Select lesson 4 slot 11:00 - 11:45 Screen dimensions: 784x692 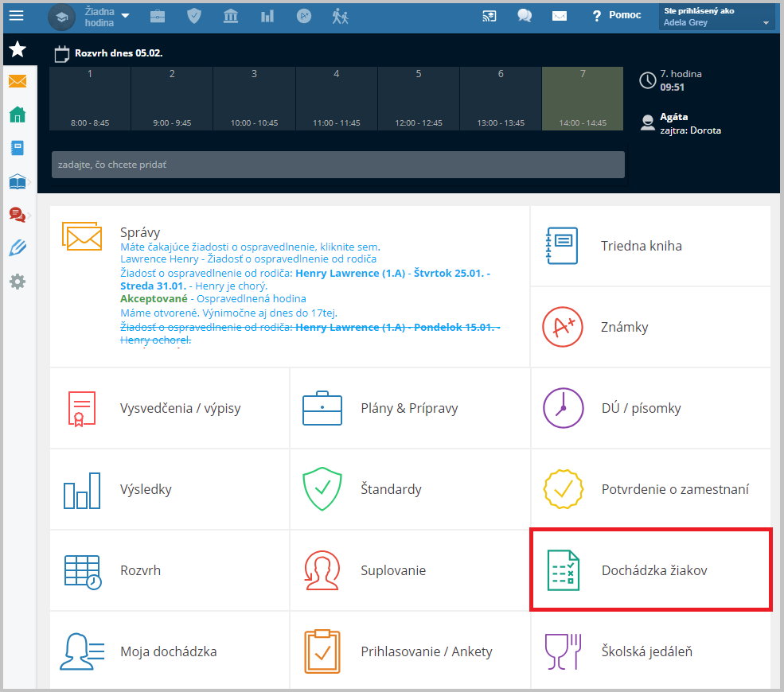point(337,99)
